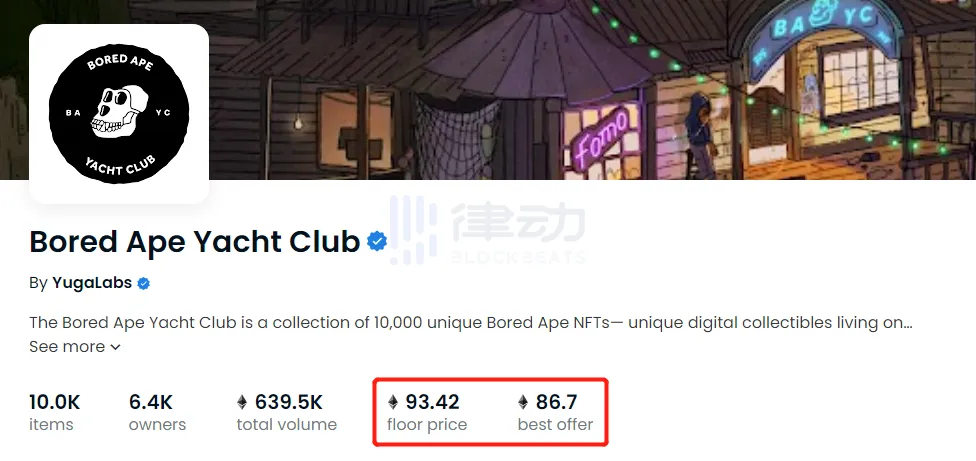
Task: Click the verified badge next to YugaLabs
Action: pos(144,284)
